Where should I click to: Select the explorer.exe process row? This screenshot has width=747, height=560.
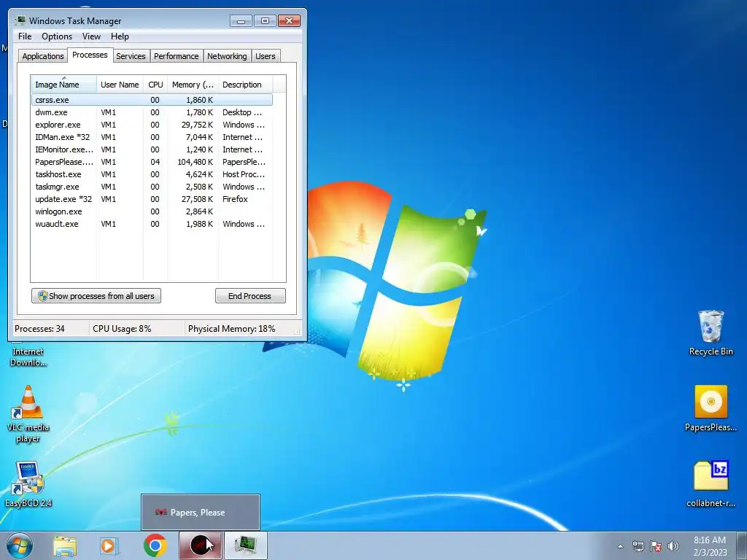[152, 125]
